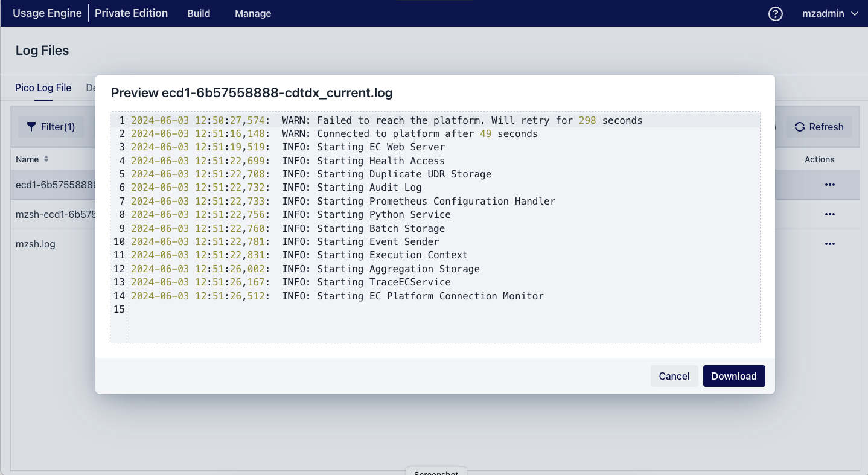868x475 pixels.
Task: Cancel the log preview dialog
Action: point(674,376)
